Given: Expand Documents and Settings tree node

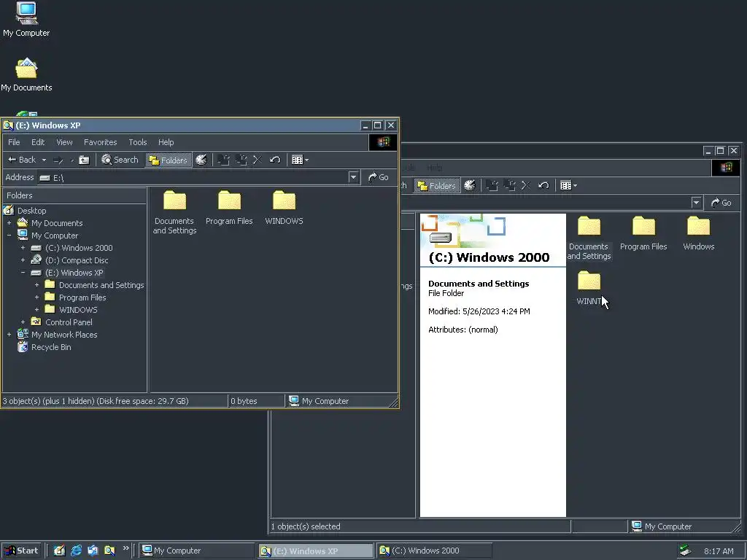Looking at the screenshot, I should pyautogui.click(x=36, y=285).
